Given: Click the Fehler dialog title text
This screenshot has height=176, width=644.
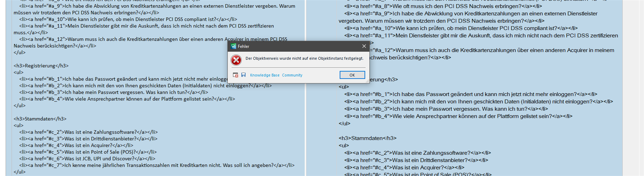Looking at the screenshot, I should click(243, 46).
